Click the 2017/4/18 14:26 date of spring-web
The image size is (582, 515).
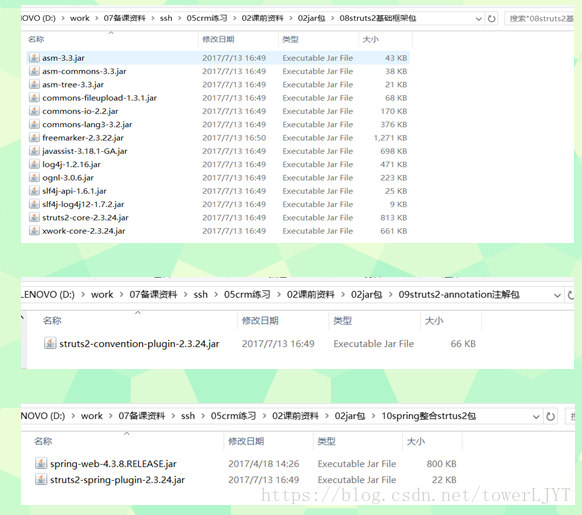pyautogui.click(x=264, y=464)
